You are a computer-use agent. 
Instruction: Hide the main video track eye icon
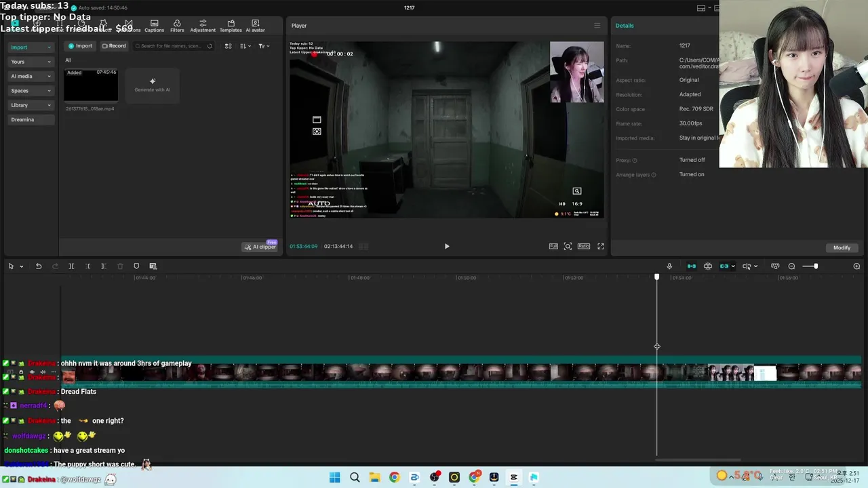click(32, 372)
